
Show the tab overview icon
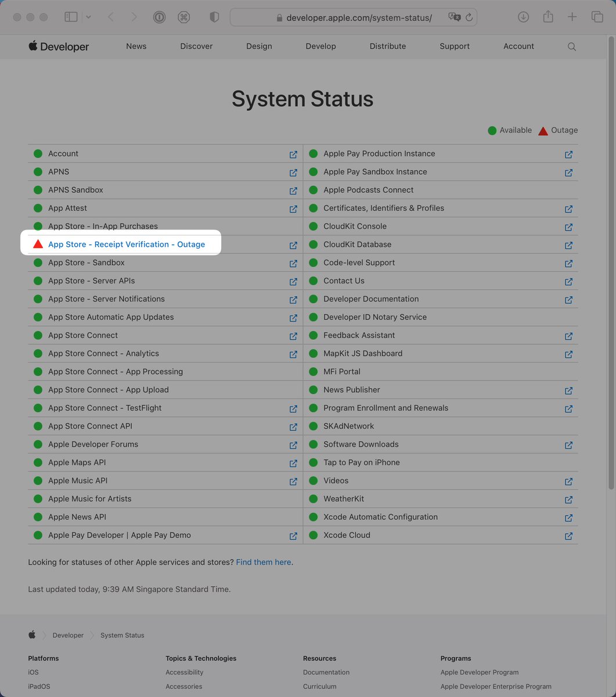click(597, 17)
